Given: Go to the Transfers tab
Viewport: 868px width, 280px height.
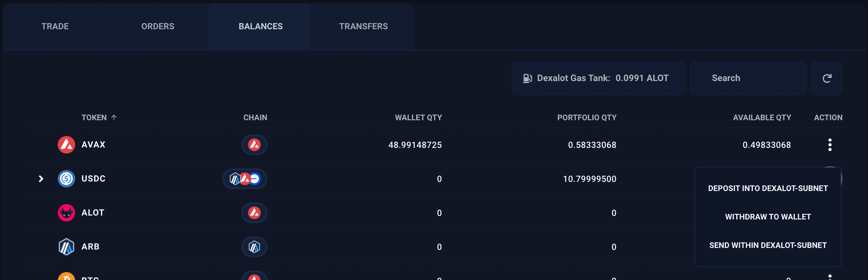Looking at the screenshot, I should point(363,26).
